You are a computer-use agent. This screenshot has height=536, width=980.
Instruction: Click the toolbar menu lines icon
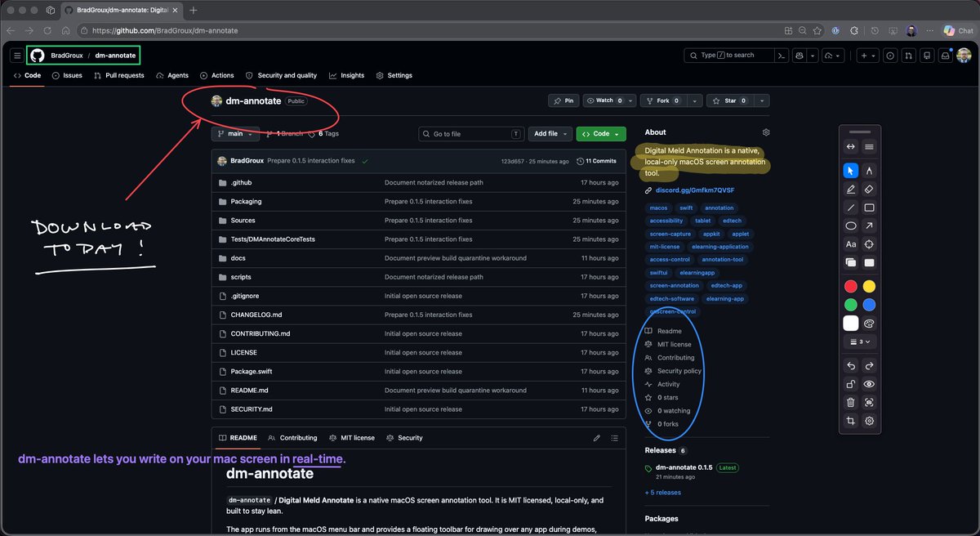coord(870,147)
